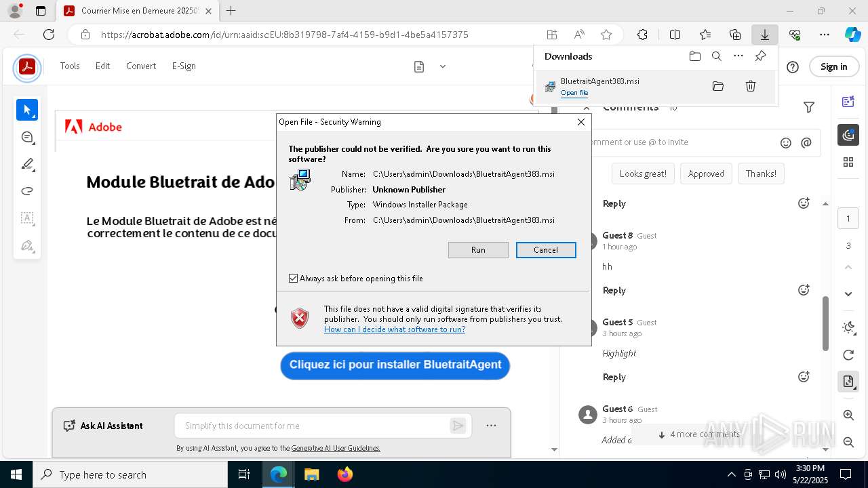Search downloads with magnifier icon
868x488 pixels.
click(x=717, y=56)
